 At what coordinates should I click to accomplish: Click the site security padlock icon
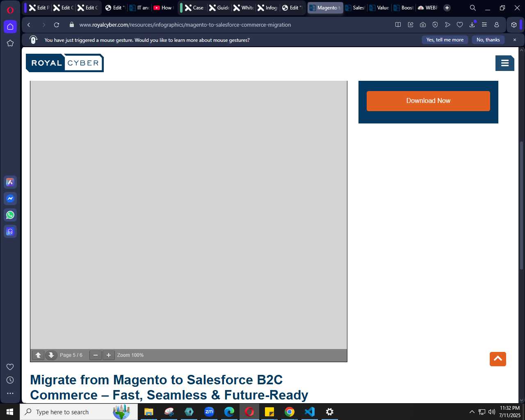(x=72, y=25)
